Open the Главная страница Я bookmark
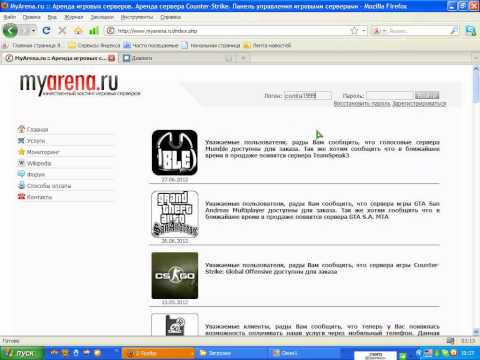Viewport: 480px width, 360px height. 32,45
